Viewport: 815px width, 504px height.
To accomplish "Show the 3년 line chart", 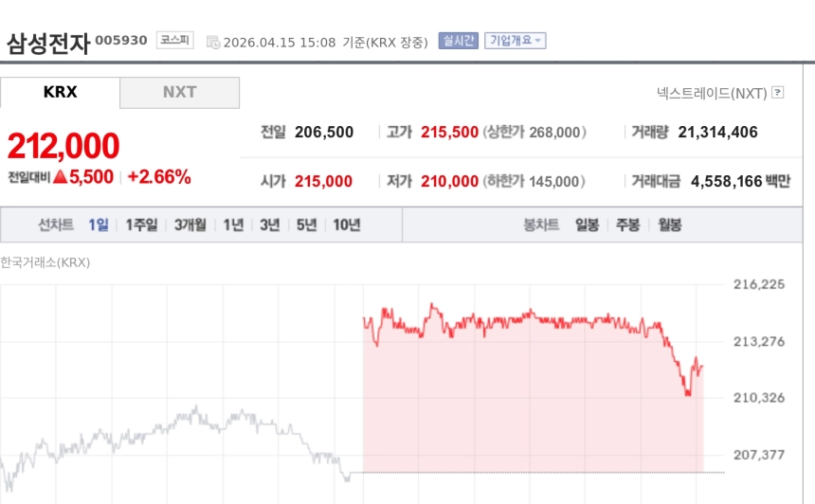I will click(x=270, y=225).
